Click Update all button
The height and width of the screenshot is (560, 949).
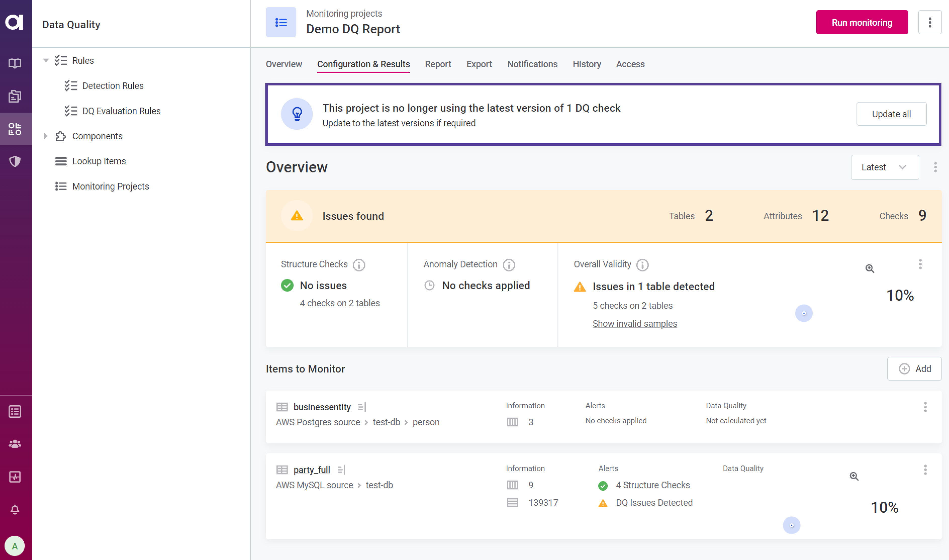point(891,114)
